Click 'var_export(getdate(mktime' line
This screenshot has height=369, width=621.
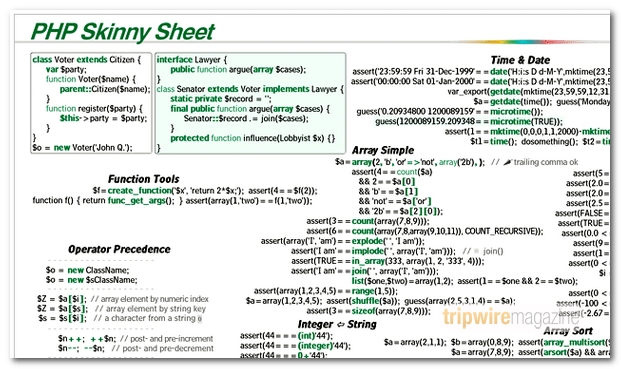point(529,91)
